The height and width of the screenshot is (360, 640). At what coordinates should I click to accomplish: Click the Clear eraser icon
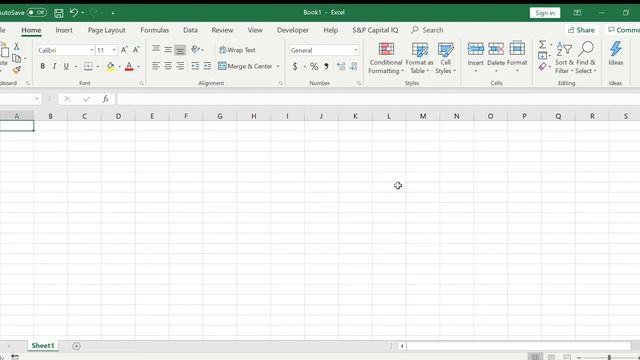(542, 66)
